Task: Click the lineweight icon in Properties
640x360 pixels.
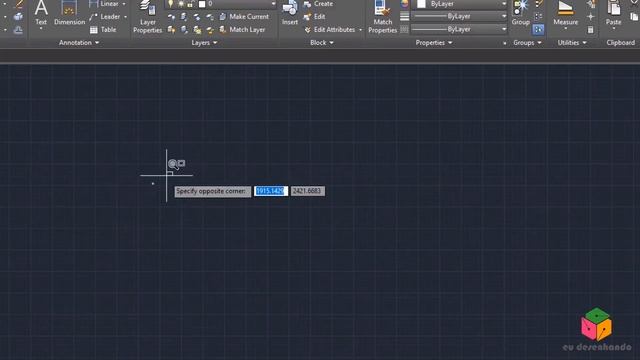Action: 404,16
